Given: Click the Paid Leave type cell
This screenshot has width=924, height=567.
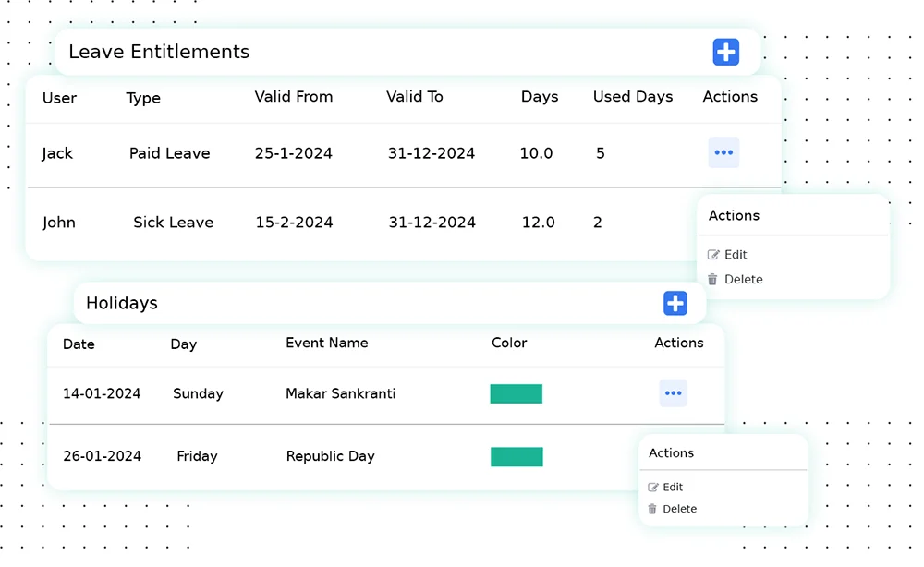Looking at the screenshot, I should click(169, 153).
